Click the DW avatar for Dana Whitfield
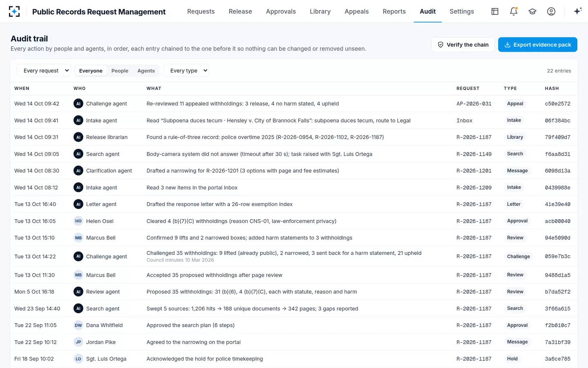The height and width of the screenshot is (368, 588). coord(78,325)
